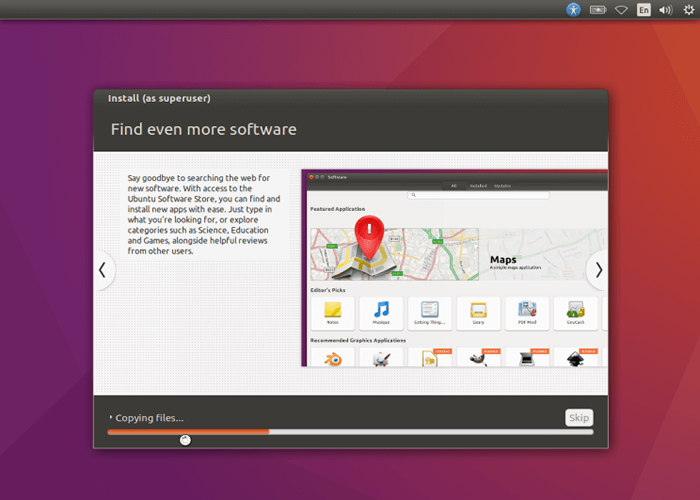
Task: Open the network connection indicator
Action: tap(621, 9)
